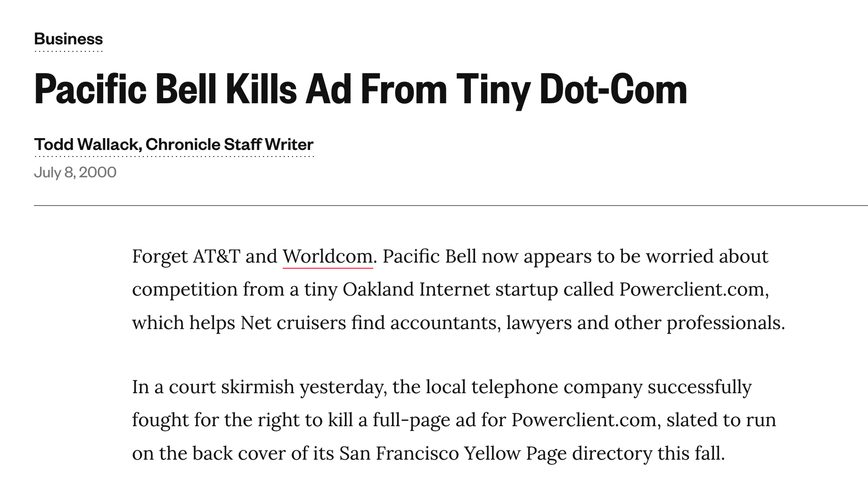Click "San Francisco" in the second paragraph
The image size is (868, 495).
tap(399, 454)
